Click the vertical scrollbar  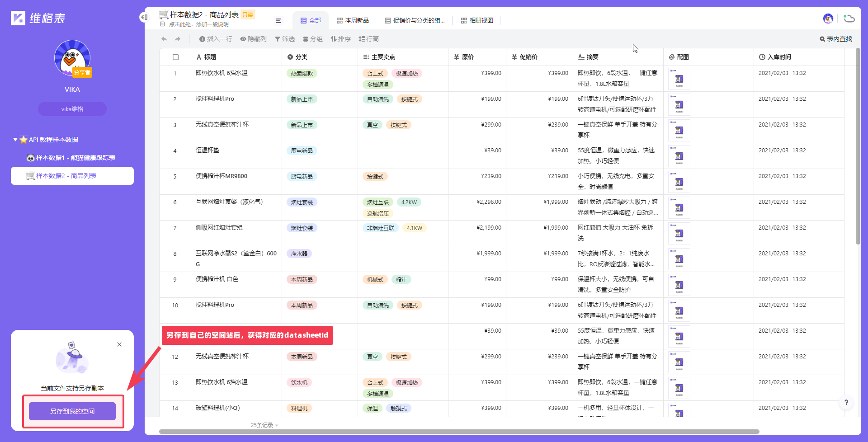click(858, 146)
